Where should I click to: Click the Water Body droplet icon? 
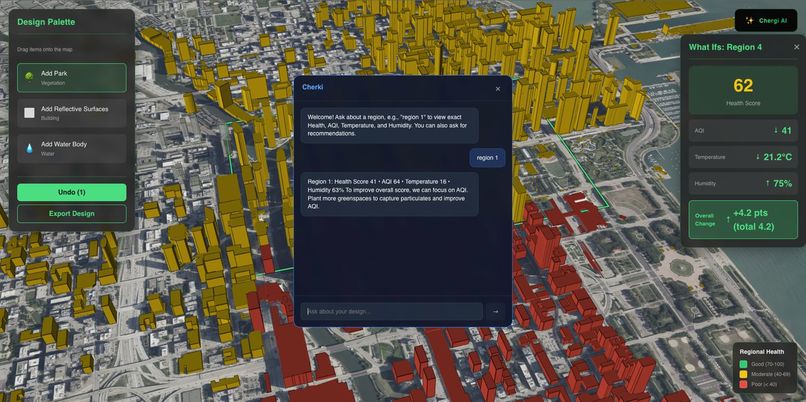coord(29,149)
